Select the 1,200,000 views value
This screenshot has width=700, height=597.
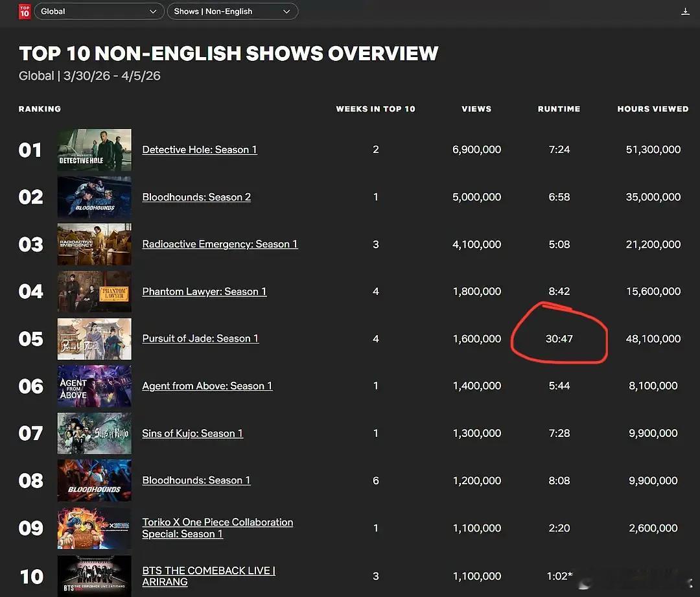click(476, 480)
